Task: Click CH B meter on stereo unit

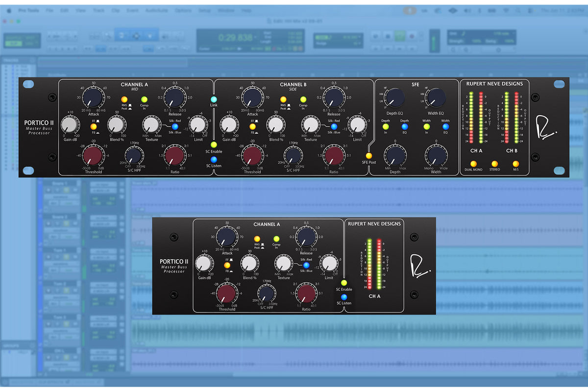Action: [x=512, y=118]
